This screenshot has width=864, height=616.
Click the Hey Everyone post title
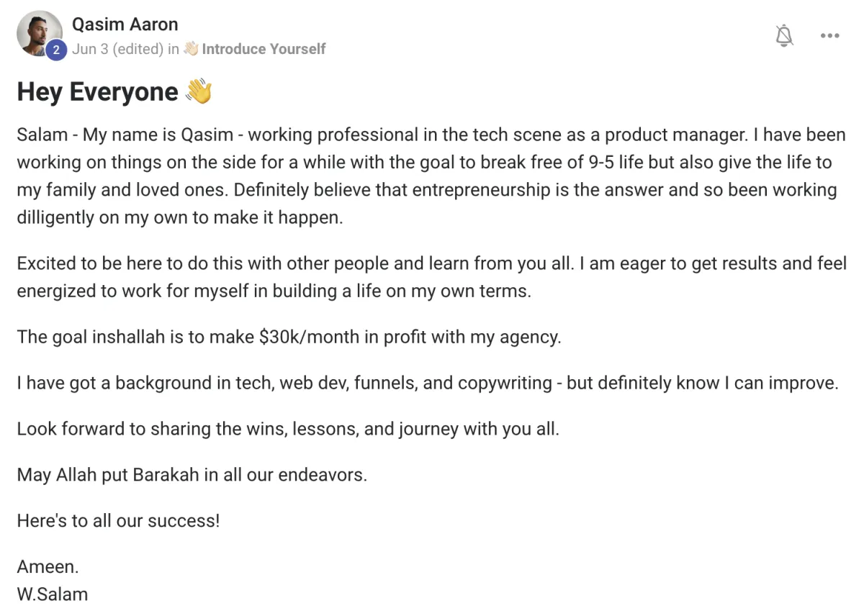97,92
